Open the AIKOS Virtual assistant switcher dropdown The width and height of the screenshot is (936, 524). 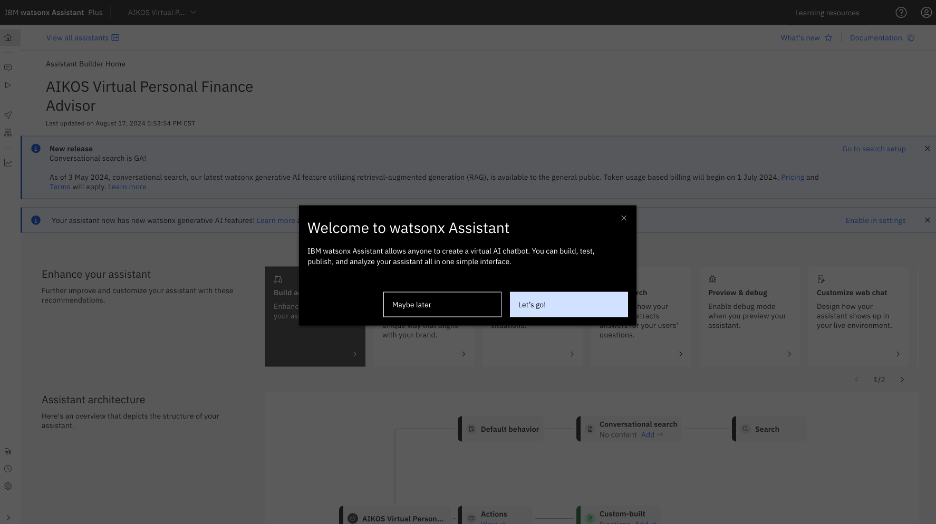coord(162,13)
